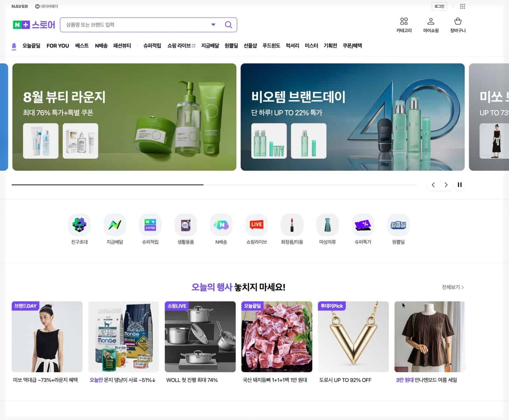The width and height of the screenshot is (509, 420).
Task: Click '국산 돼지등뼈 1+1+1팩 1만 원대' text
Action: point(275,380)
